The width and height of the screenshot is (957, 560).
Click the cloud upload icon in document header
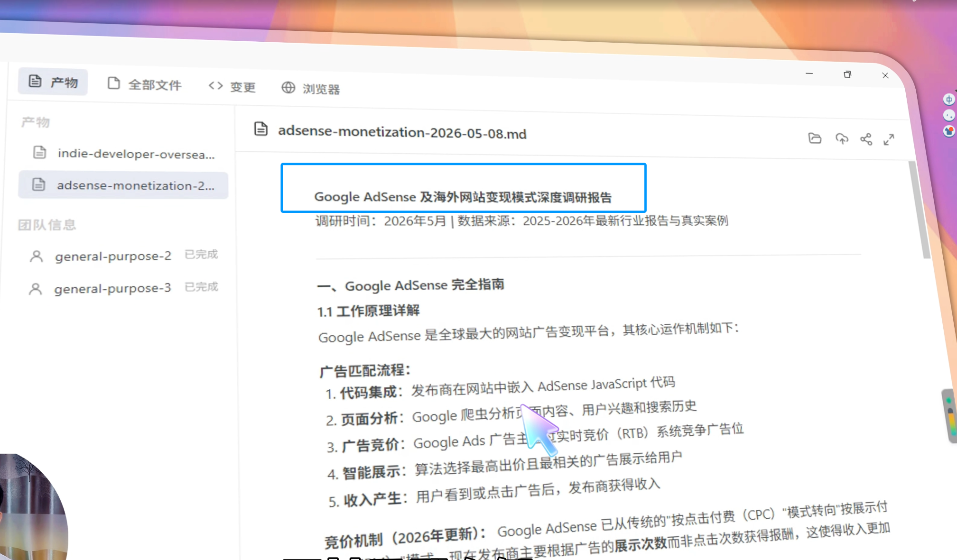842,138
